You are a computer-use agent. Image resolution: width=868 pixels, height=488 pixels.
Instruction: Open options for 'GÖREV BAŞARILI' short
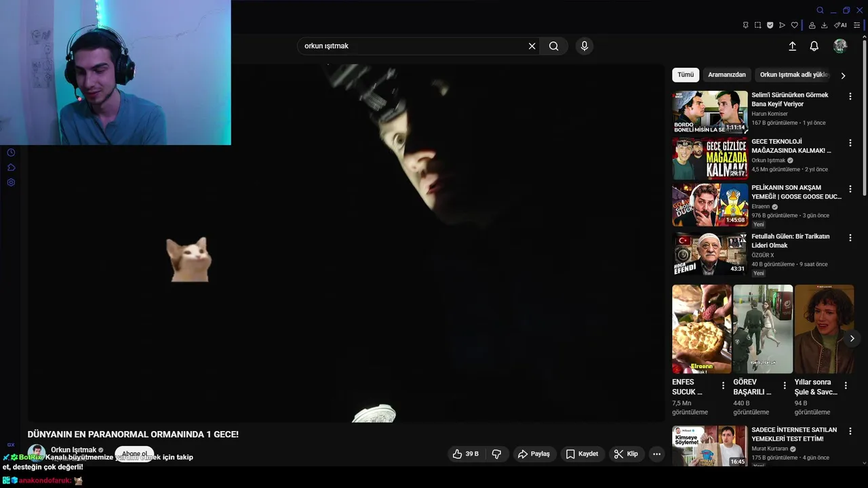(785, 385)
